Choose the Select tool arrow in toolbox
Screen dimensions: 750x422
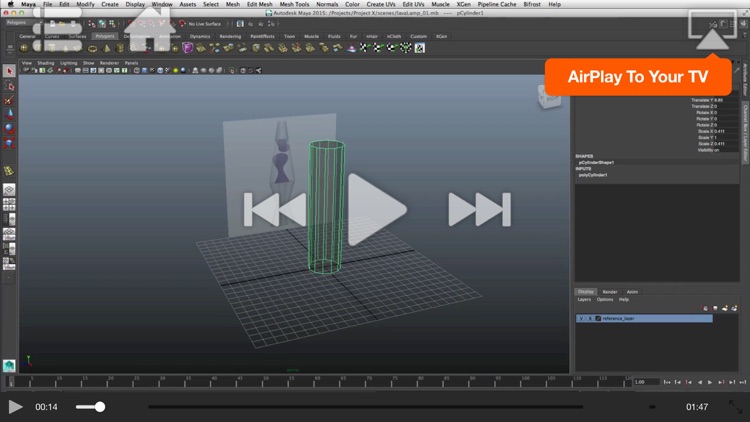pyautogui.click(x=9, y=71)
